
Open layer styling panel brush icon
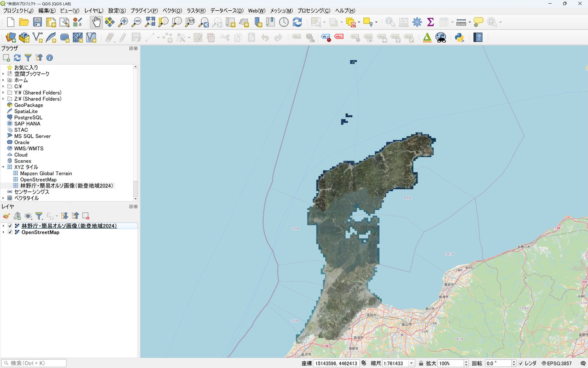[x=6, y=216]
